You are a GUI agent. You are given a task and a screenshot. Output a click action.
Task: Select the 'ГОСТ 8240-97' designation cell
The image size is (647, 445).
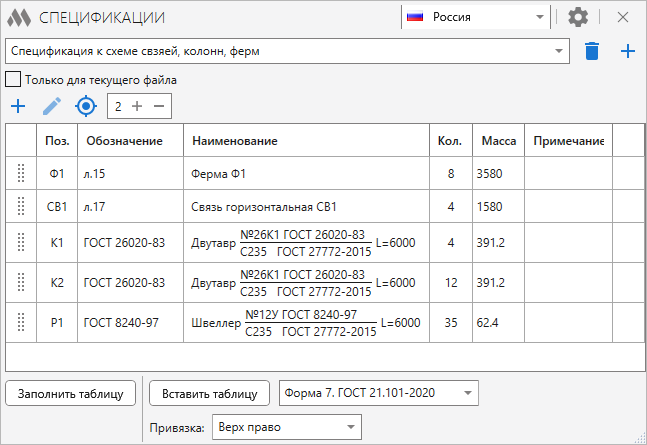click(x=130, y=323)
